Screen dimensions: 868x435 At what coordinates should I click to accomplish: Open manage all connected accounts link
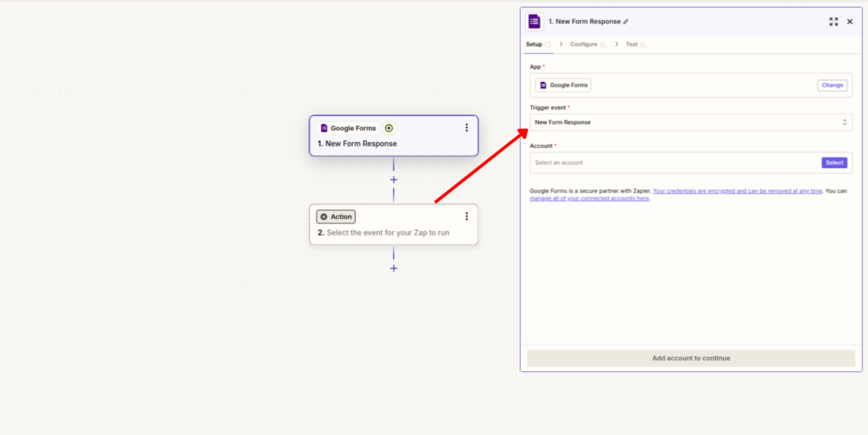pyautogui.click(x=589, y=198)
